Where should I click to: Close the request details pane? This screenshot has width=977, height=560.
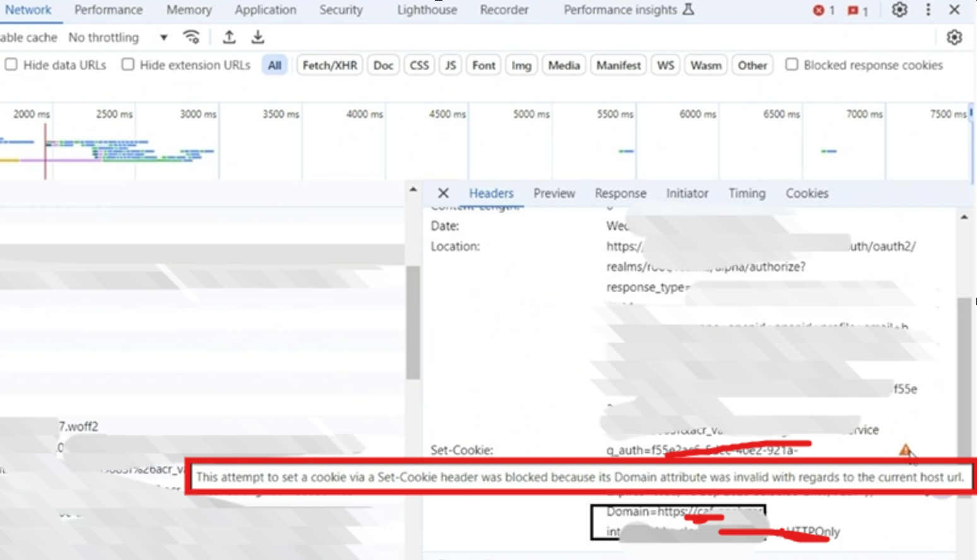pyautogui.click(x=443, y=193)
